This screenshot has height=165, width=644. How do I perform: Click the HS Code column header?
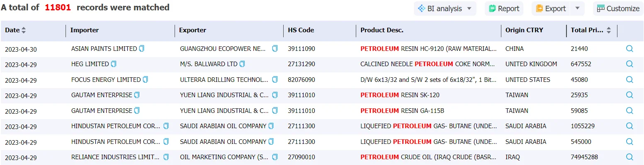point(301,30)
